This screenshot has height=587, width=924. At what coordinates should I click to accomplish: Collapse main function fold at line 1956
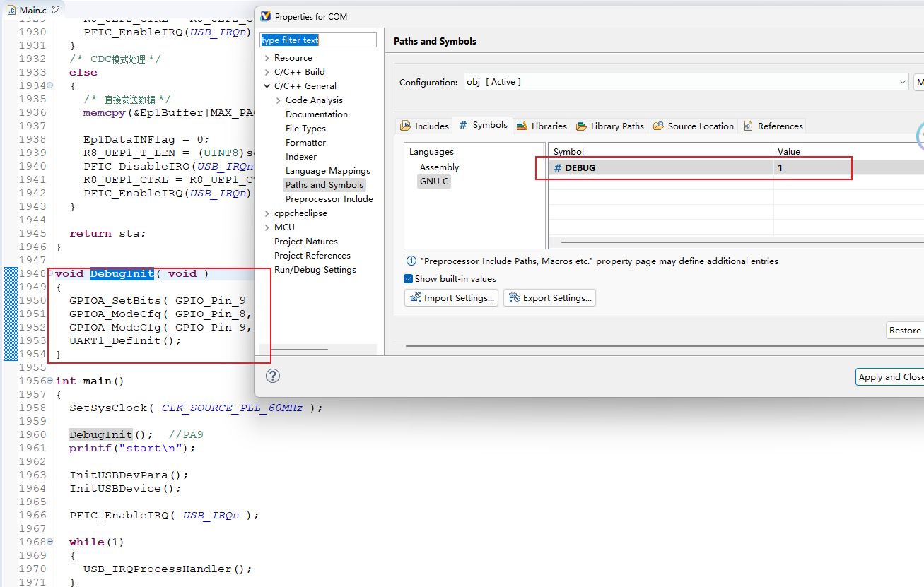(49, 381)
